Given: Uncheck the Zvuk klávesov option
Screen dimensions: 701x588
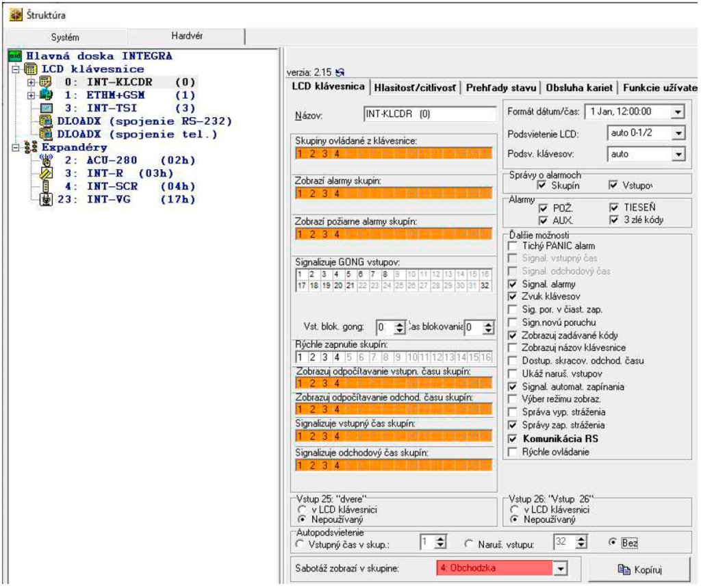Looking at the screenshot, I should click(x=513, y=297).
